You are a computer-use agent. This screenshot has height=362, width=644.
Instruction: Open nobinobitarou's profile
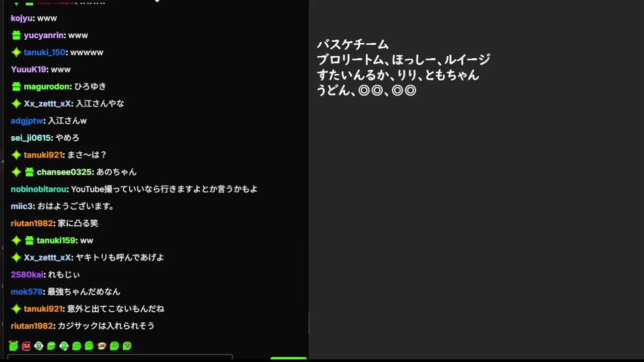pyautogui.click(x=39, y=189)
